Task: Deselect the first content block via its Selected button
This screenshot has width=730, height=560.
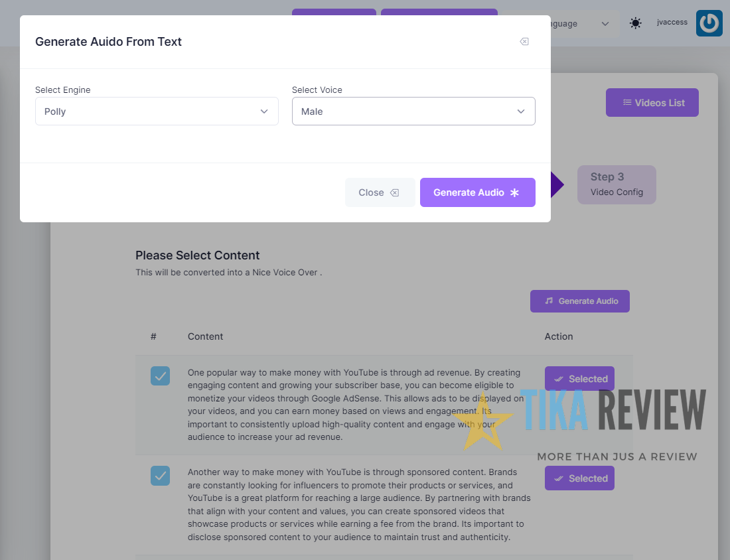Action: 579,378
